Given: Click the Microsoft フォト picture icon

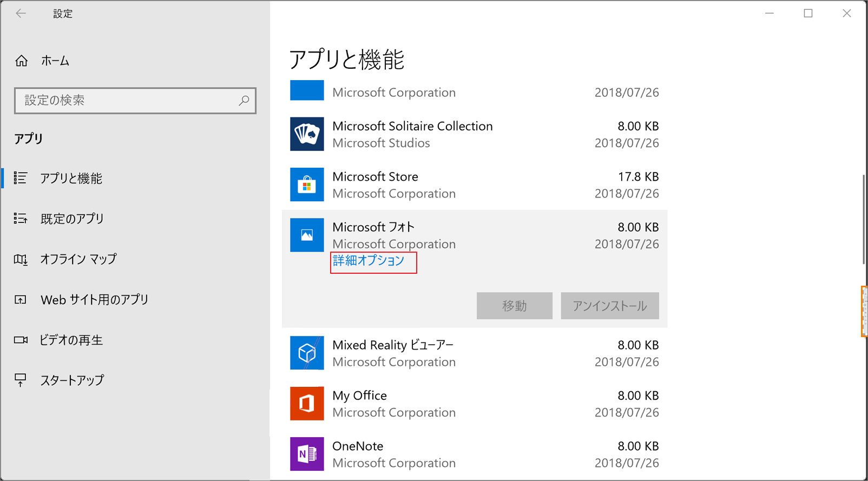Looking at the screenshot, I should point(307,235).
